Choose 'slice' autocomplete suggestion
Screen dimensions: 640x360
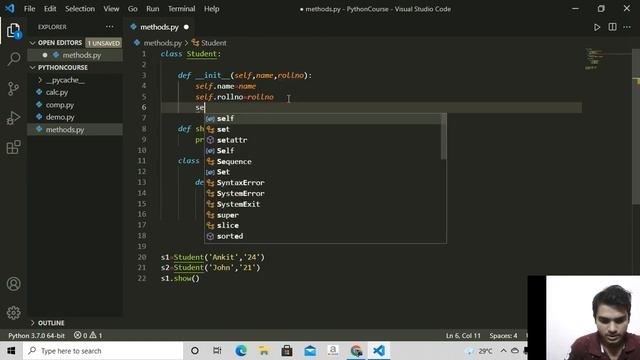pyautogui.click(x=322, y=225)
